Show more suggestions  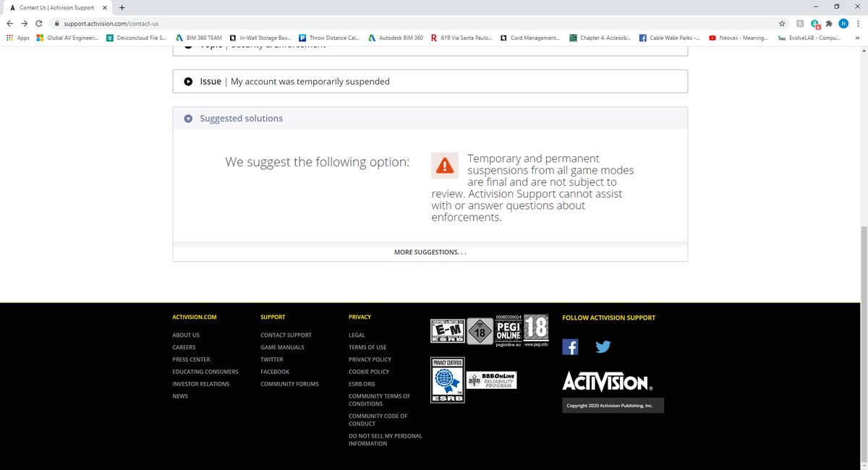(x=430, y=252)
